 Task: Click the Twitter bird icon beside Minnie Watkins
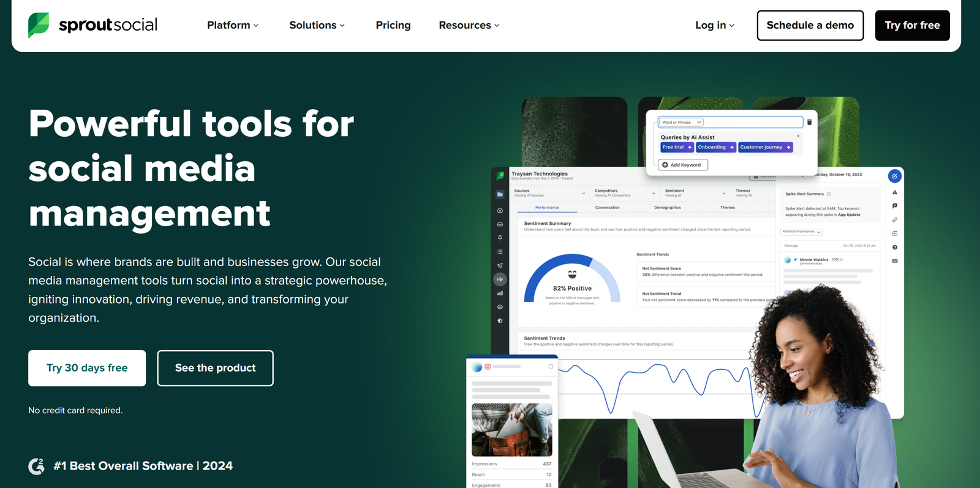coord(796,259)
